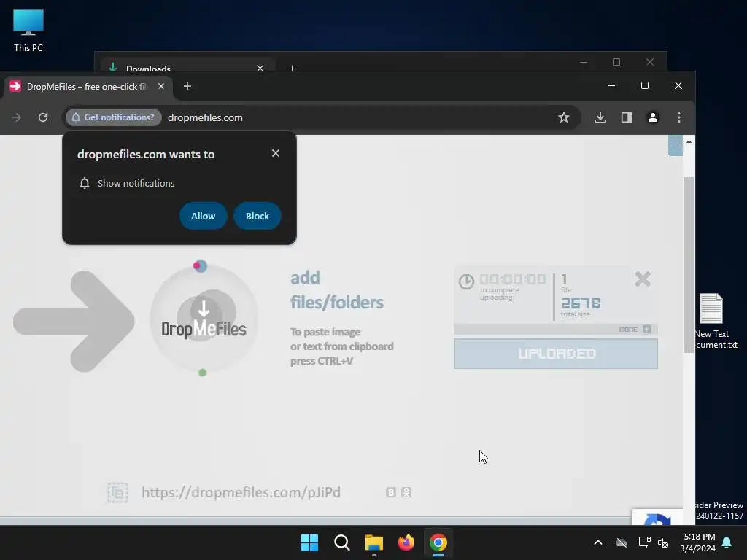Show hidden tray icons chevron
The image size is (747, 560).
[598, 542]
